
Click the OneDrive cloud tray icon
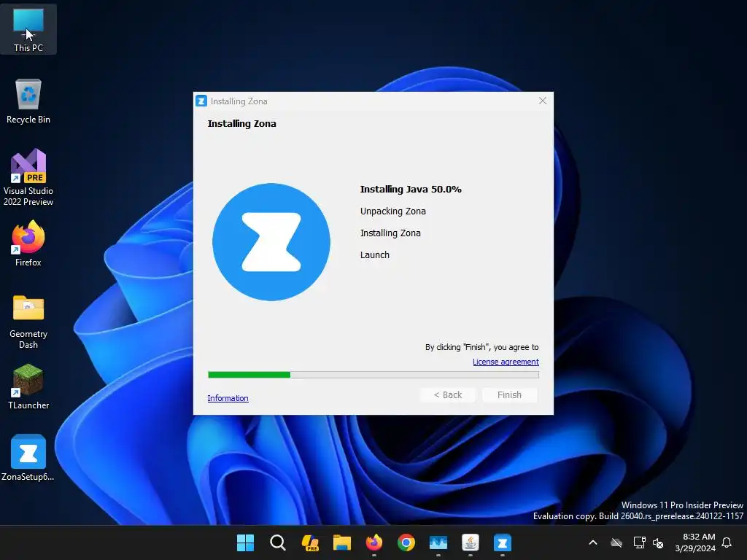tap(616, 542)
